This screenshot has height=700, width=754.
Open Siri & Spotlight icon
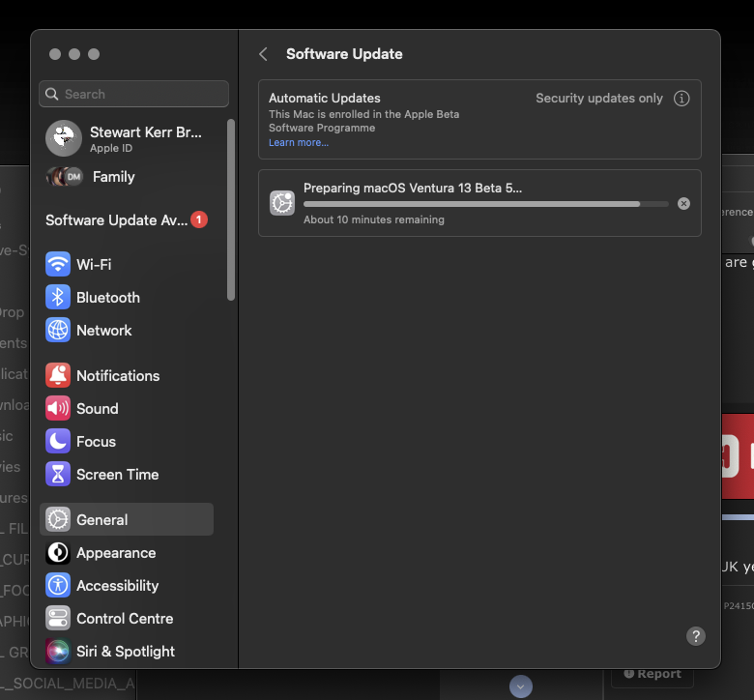(x=58, y=651)
